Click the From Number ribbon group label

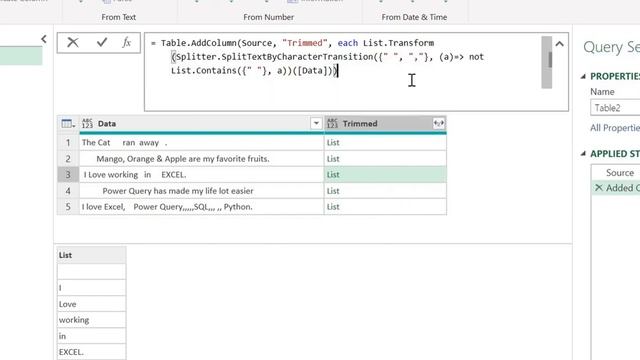point(269,17)
